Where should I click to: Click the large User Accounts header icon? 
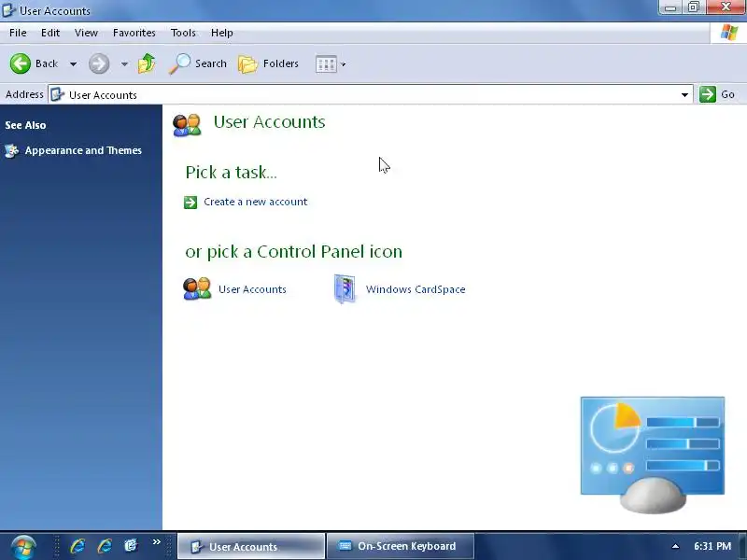tap(188, 125)
